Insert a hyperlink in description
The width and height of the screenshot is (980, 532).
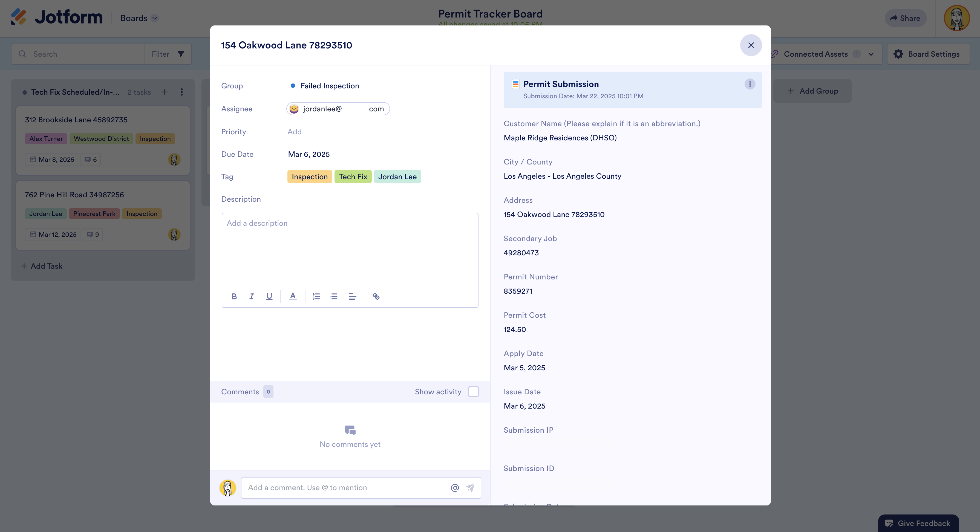coord(376,296)
